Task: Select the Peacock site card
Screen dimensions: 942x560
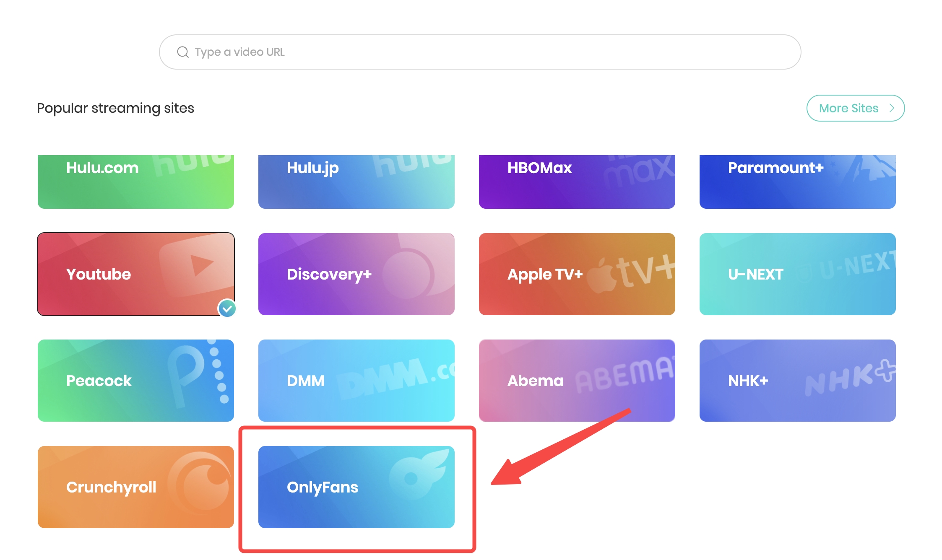Action: (x=136, y=381)
